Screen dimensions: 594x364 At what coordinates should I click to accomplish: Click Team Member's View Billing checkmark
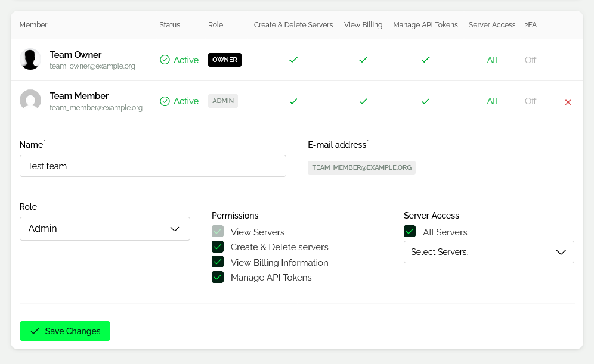click(x=363, y=101)
